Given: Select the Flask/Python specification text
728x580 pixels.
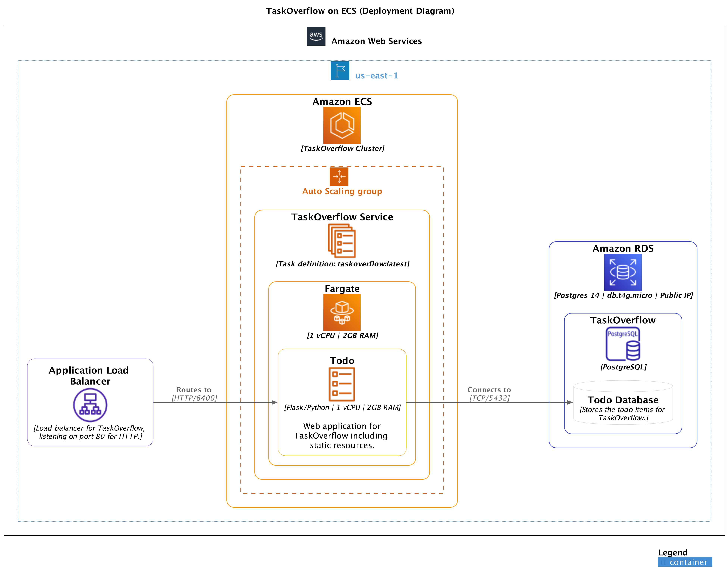Looking at the screenshot, I should (342, 407).
